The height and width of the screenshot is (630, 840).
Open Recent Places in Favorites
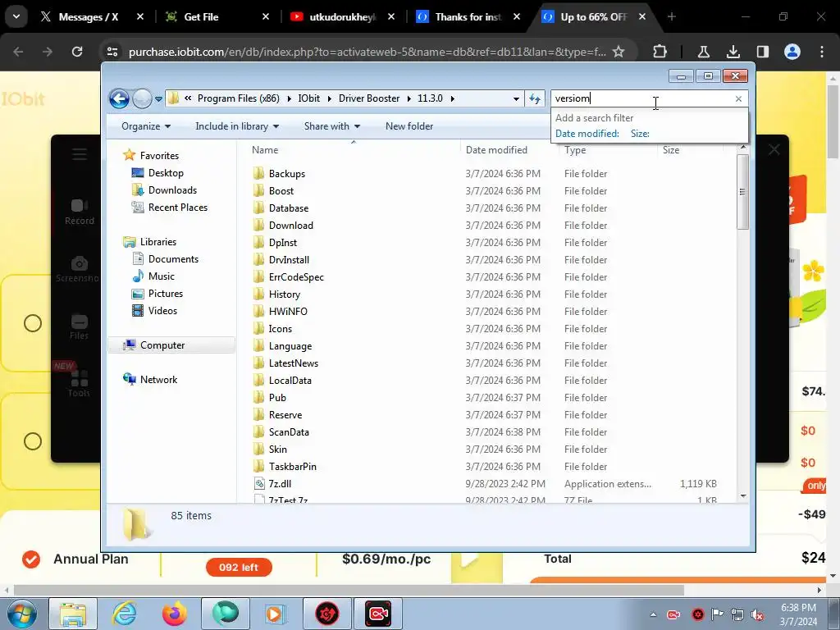coord(177,208)
